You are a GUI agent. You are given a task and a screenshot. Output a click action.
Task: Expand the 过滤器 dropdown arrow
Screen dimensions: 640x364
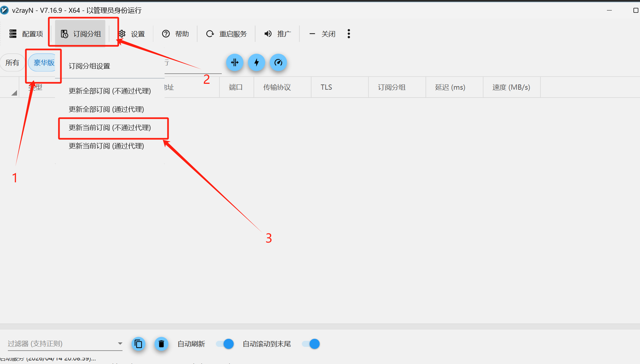tap(120, 343)
